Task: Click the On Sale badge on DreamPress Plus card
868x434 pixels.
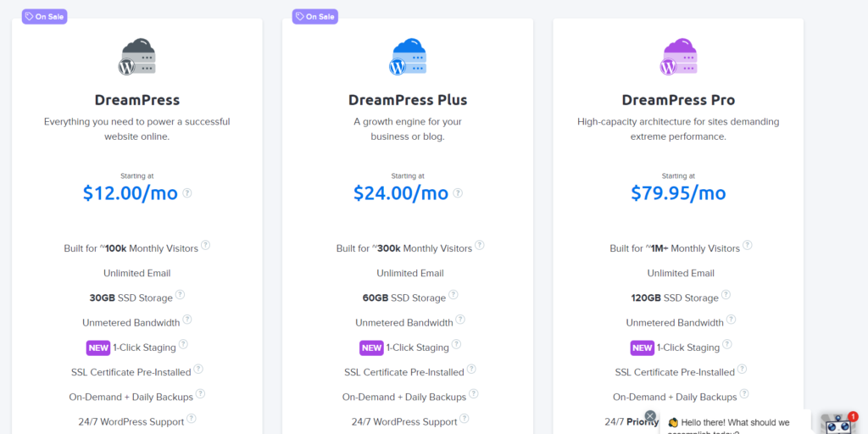Action: coord(315,17)
